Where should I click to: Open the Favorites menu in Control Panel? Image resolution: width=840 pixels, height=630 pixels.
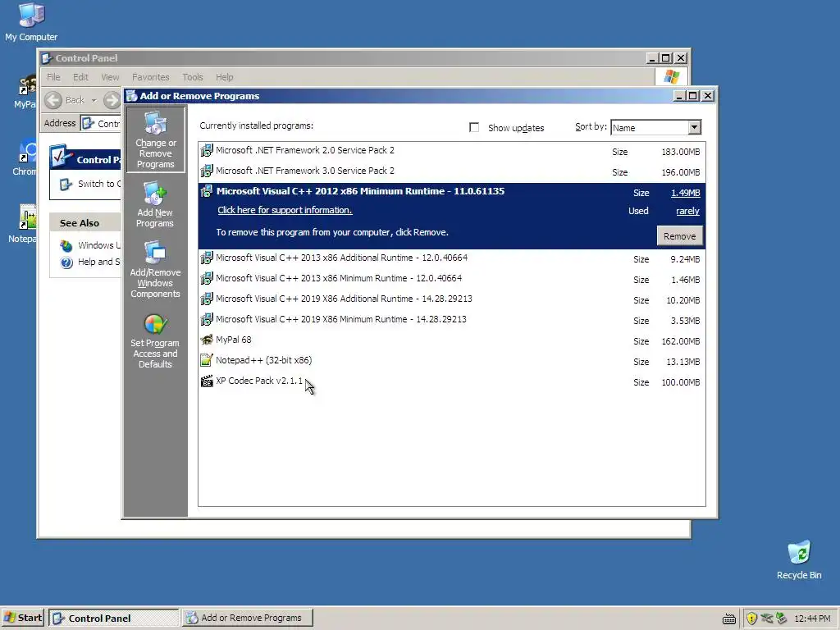[151, 77]
